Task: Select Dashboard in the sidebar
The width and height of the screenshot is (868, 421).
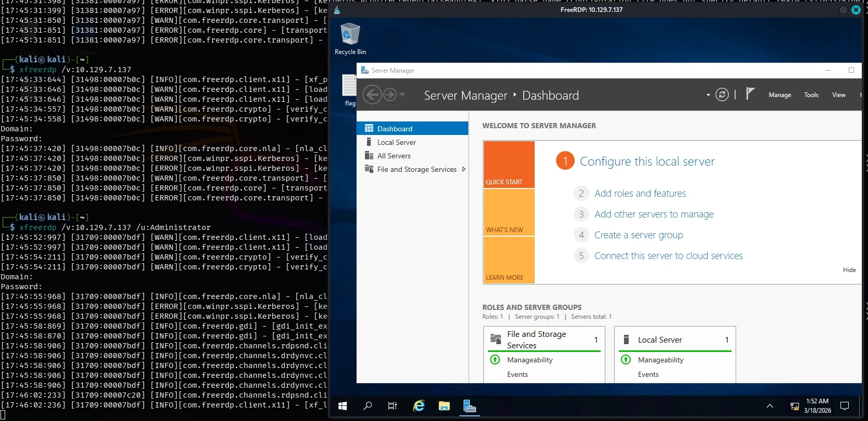Action: 413,128
